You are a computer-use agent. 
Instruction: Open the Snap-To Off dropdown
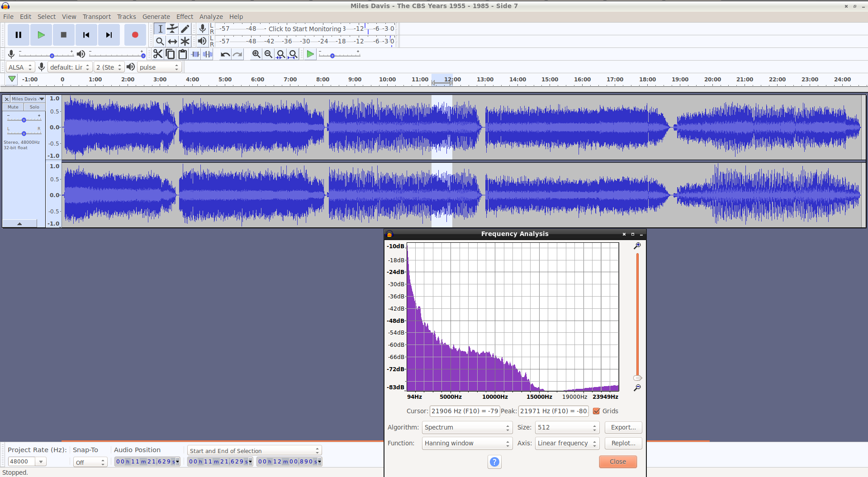90,462
